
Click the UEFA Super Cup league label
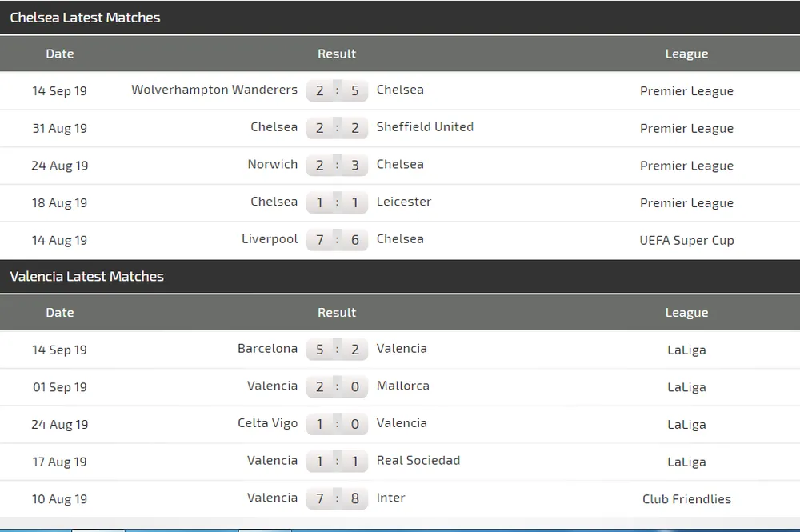(x=686, y=240)
